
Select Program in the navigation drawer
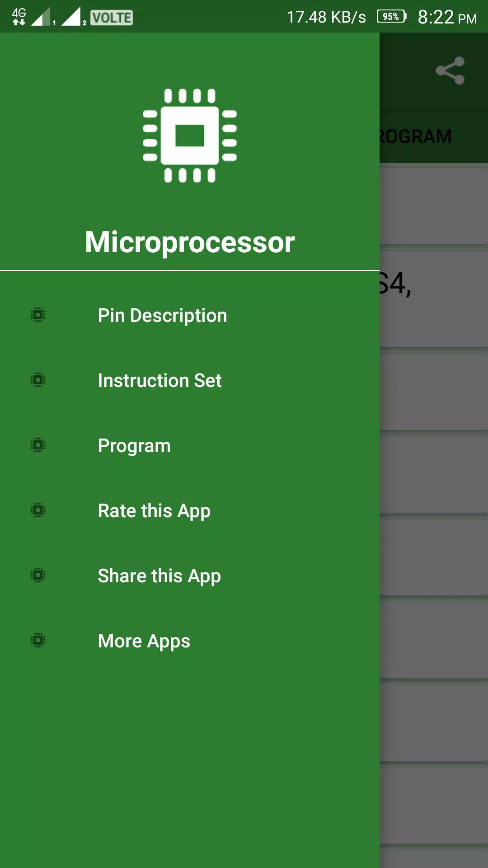(x=190, y=445)
